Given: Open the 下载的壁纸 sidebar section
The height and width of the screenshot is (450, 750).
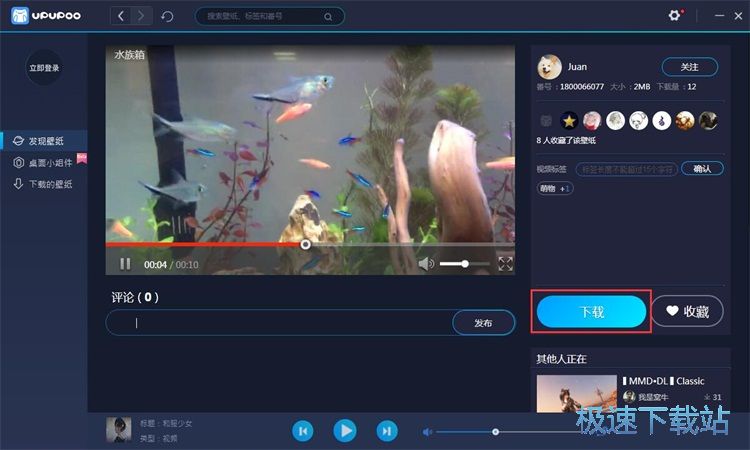Looking at the screenshot, I should pos(44,184).
